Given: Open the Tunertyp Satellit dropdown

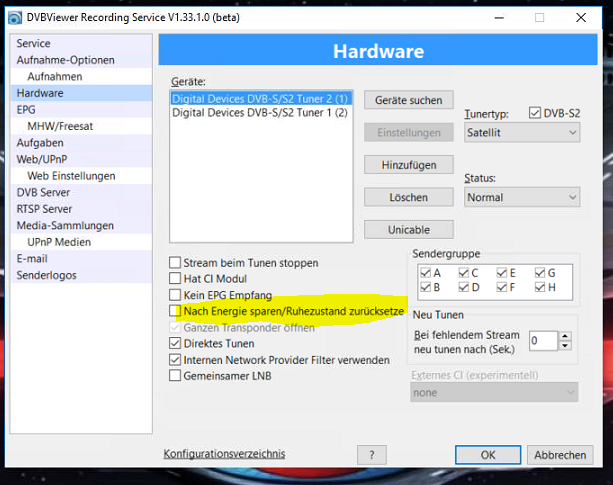Looking at the screenshot, I should click(522, 132).
